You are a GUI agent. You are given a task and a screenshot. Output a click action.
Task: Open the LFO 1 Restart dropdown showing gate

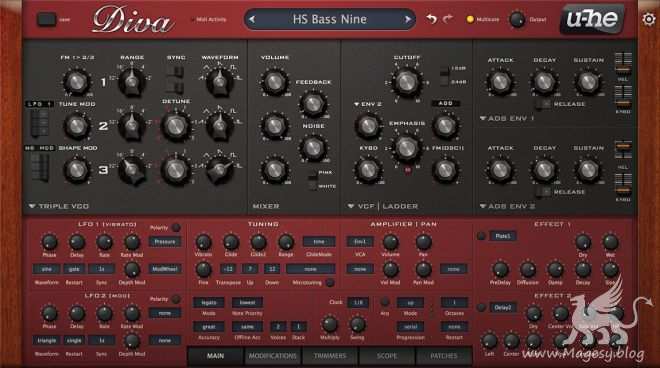tap(74, 269)
